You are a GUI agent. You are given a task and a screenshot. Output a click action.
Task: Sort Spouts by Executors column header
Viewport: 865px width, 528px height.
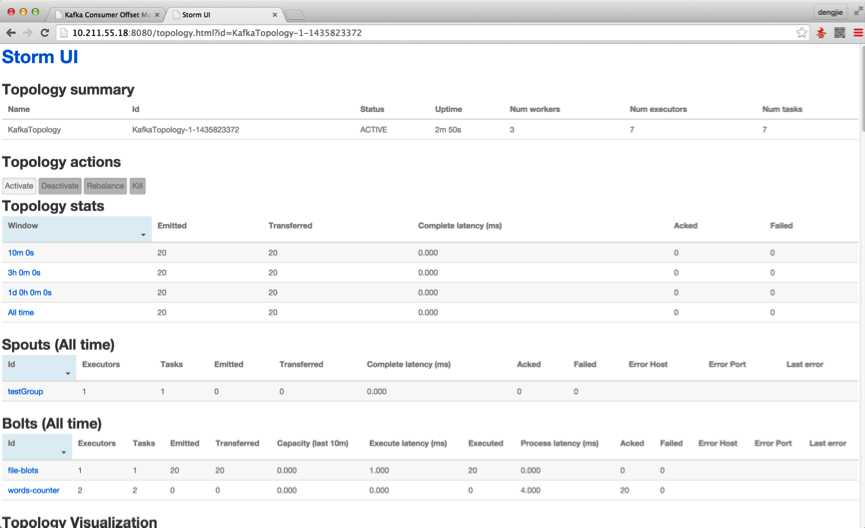(101, 364)
